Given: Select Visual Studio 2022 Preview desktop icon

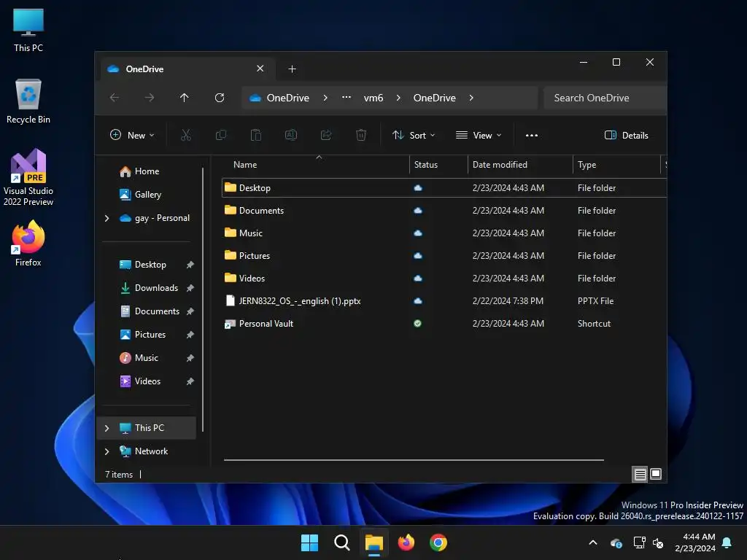Looking at the screenshot, I should (28, 178).
